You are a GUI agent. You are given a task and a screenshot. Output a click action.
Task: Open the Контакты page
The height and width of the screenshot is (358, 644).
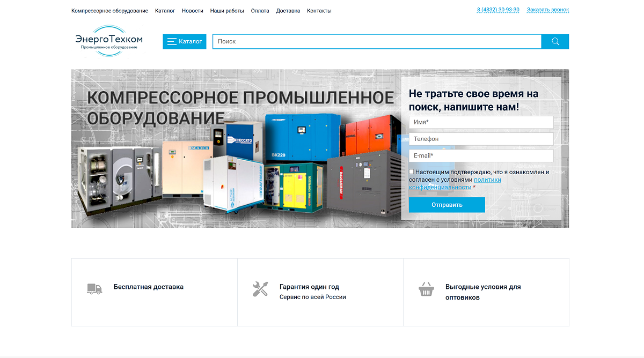[319, 11]
